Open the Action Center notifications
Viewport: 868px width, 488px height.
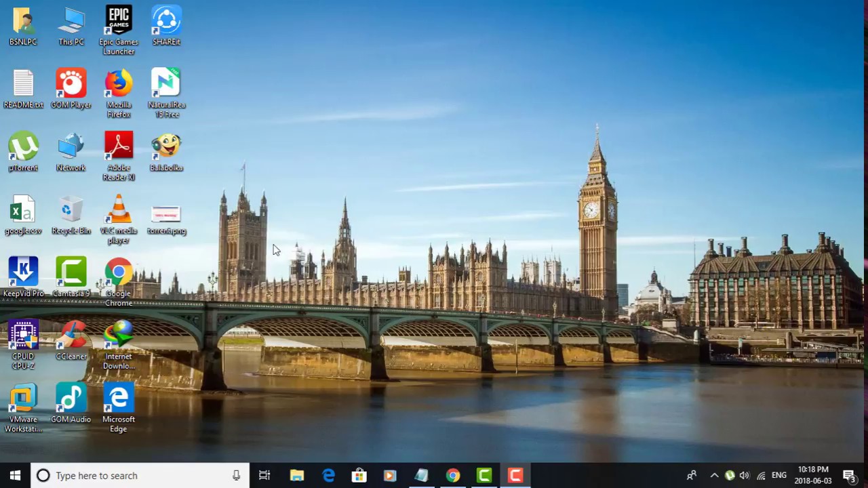pyautogui.click(x=849, y=476)
